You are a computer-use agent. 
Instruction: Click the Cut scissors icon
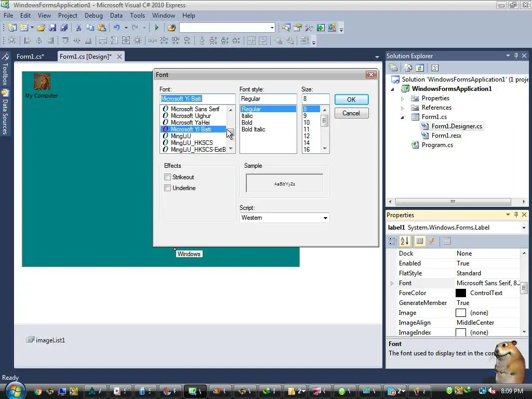click(78, 28)
